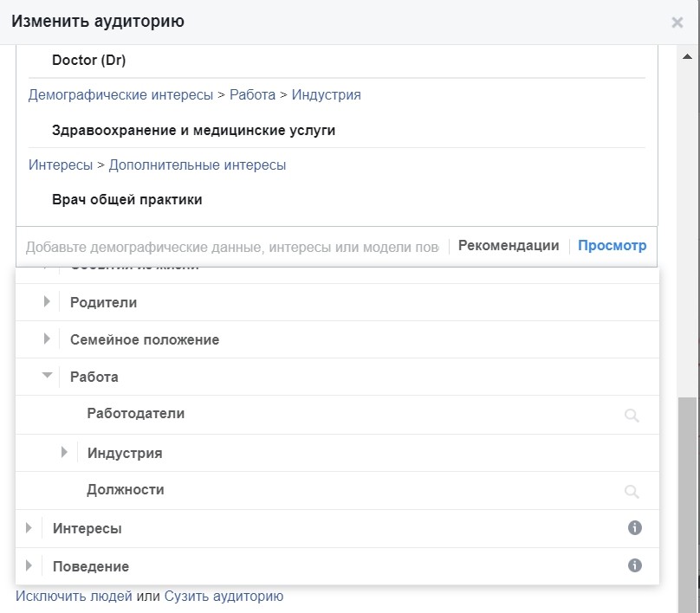
Task: Open Работа breadcrumb link
Action: click(252, 94)
